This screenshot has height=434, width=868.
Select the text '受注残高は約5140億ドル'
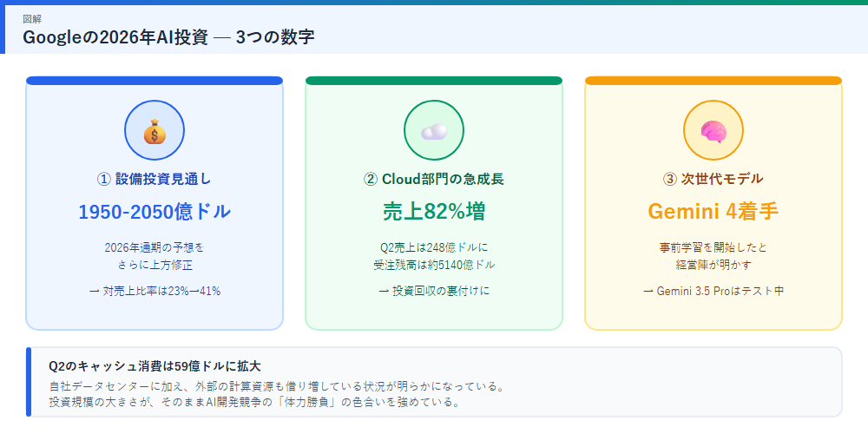click(x=434, y=265)
